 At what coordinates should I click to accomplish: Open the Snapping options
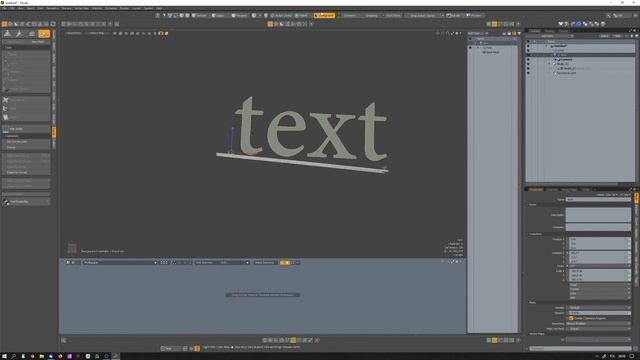click(371, 16)
